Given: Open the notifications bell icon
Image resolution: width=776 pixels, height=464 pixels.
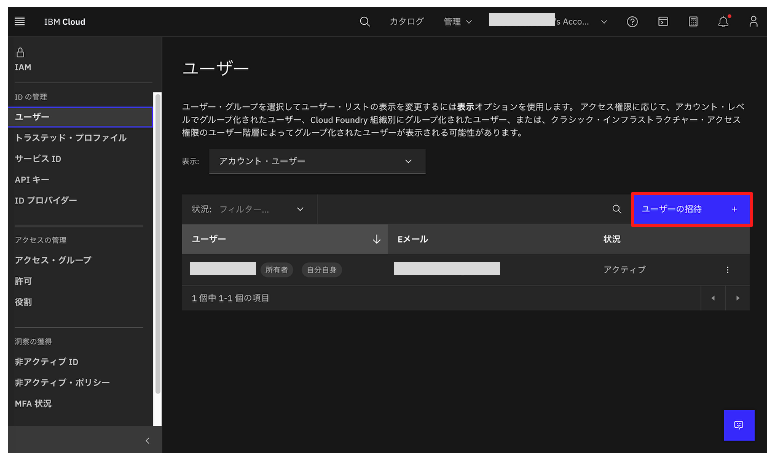Looking at the screenshot, I should pyautogui.click(x=723, y=21).
